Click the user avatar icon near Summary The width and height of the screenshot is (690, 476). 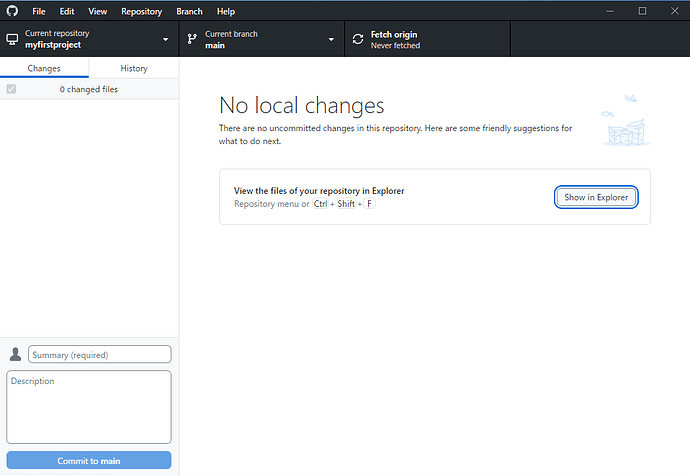tap(15, 355)
